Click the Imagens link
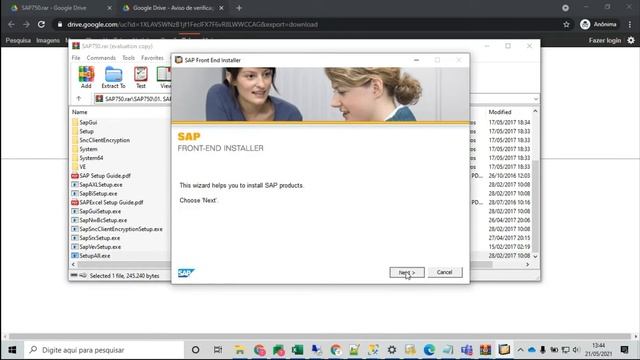The height and width of the screenshot is (360, 640). pyautogui.click(x=48, y=40)
